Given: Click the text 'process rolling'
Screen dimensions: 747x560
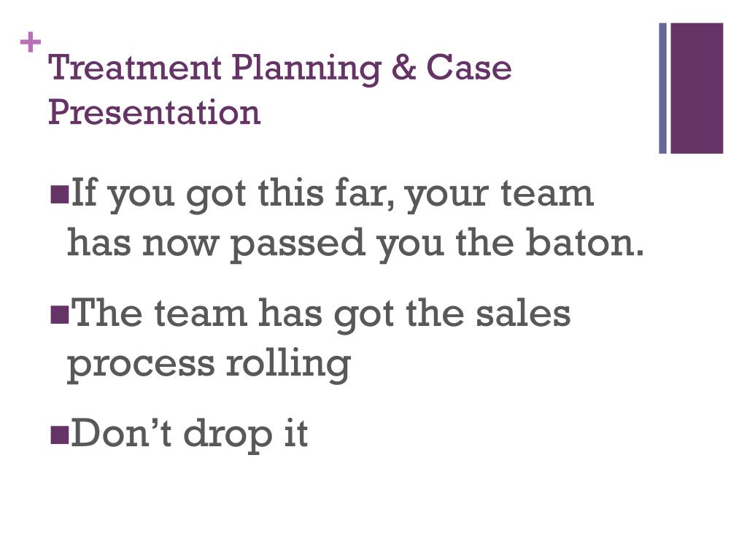Looking at the screenshot, I should click(209, 365).
